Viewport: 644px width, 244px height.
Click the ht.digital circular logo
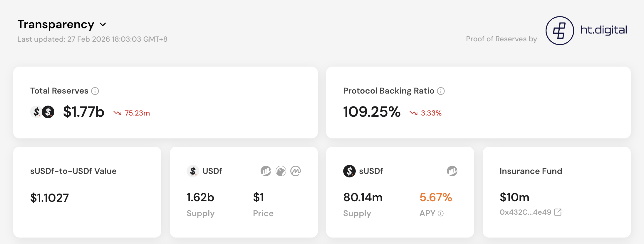pyautogui.click(x=559, y=30)
